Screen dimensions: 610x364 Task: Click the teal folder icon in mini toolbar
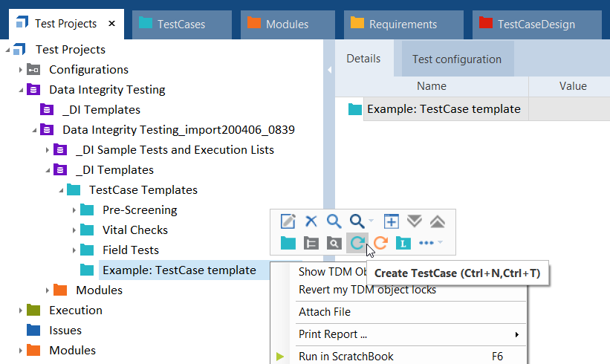coord(288,243)
